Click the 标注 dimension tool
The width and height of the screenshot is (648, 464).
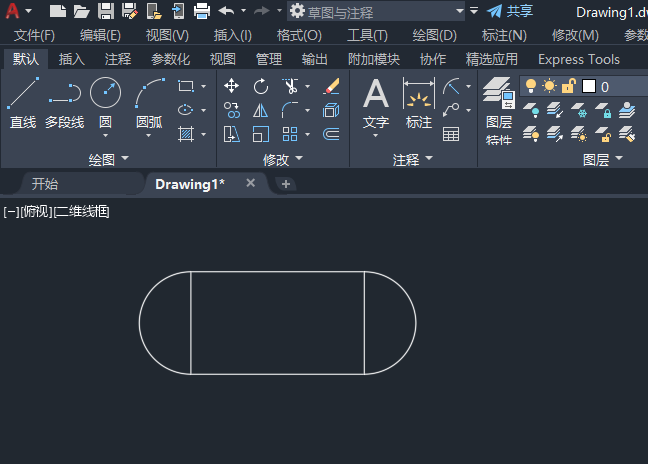418,104
